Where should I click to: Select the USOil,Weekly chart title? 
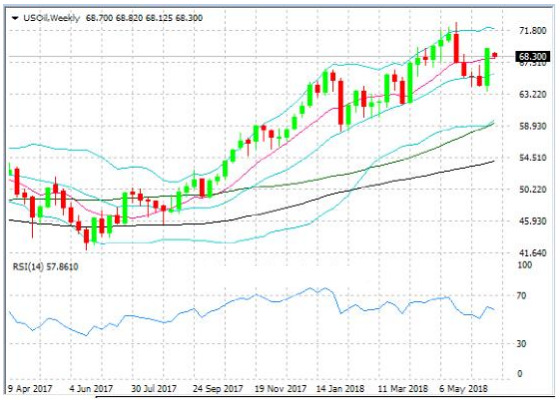click(52, 18)
